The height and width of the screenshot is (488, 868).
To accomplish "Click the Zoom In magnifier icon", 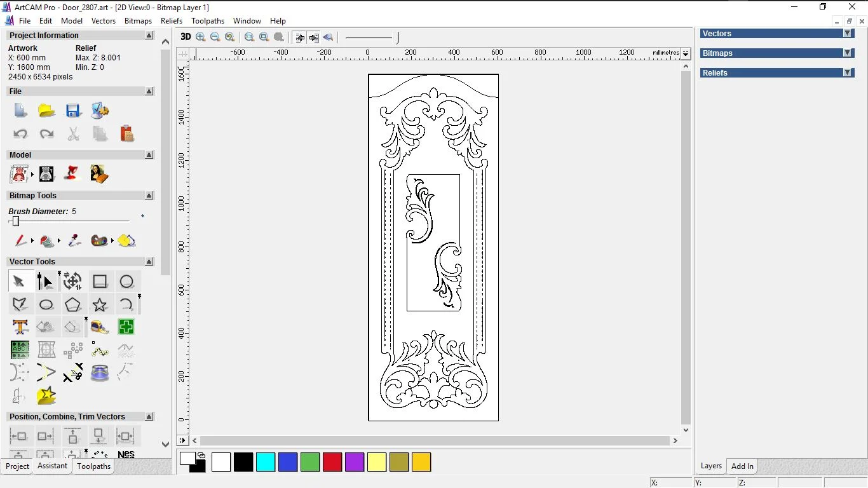I will click(201, 37).
